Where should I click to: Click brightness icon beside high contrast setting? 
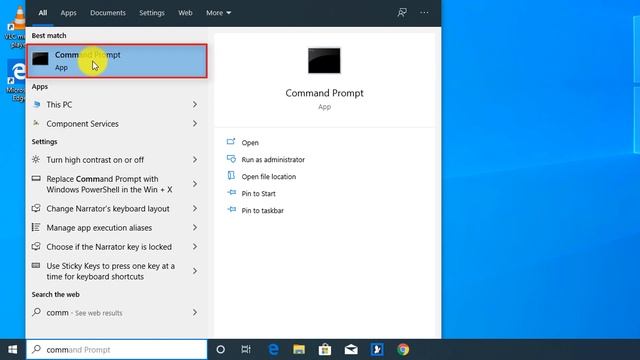[36, 159]
